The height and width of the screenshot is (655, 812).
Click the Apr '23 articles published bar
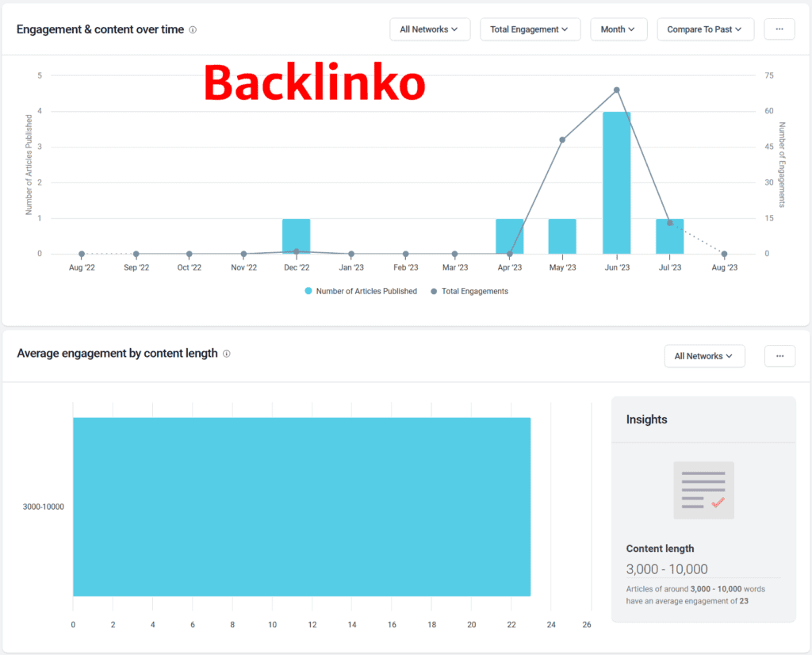tap(509, 236)
